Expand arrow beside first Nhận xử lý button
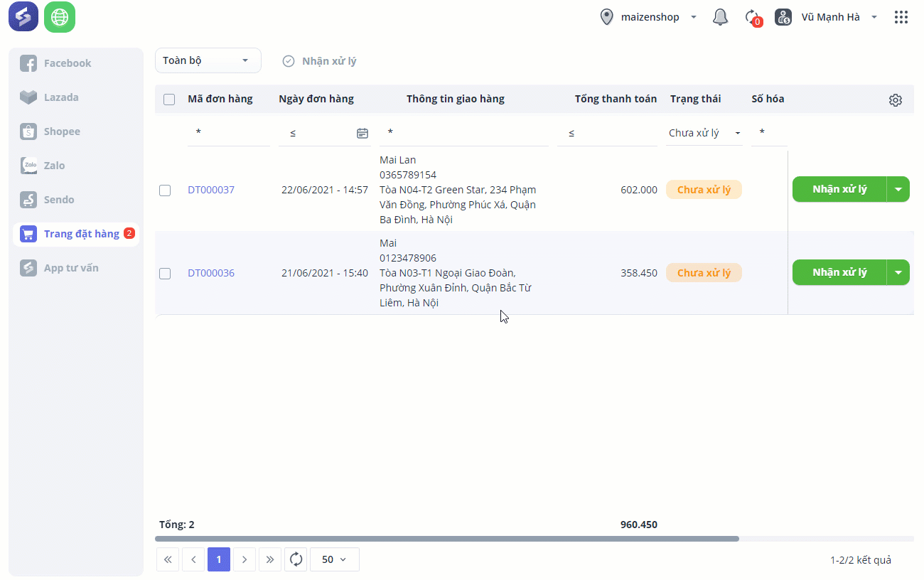 coord(898,190)
